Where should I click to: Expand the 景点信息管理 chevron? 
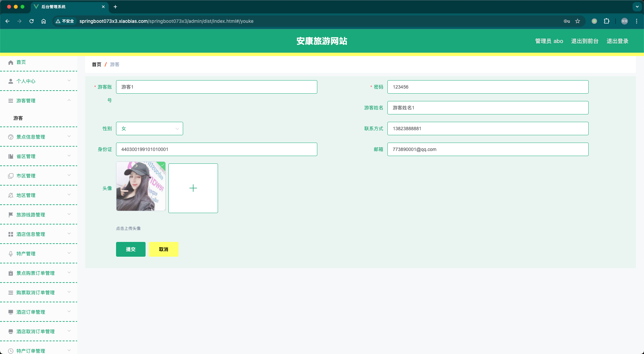[x=69, y=136]
